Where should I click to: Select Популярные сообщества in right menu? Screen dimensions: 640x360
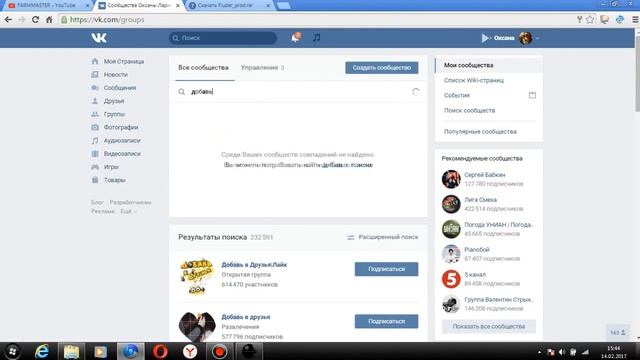(x=480, y=132)
